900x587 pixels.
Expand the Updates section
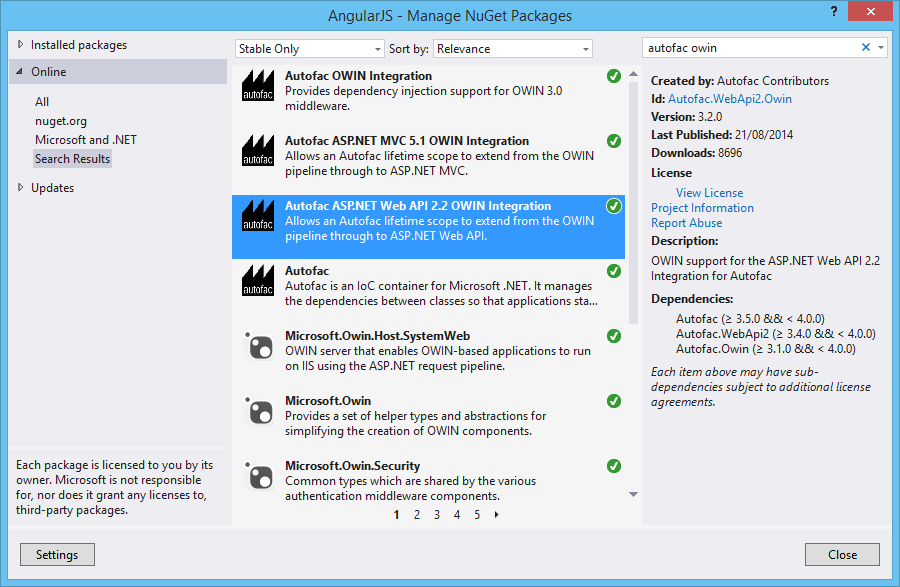[21, 188]
